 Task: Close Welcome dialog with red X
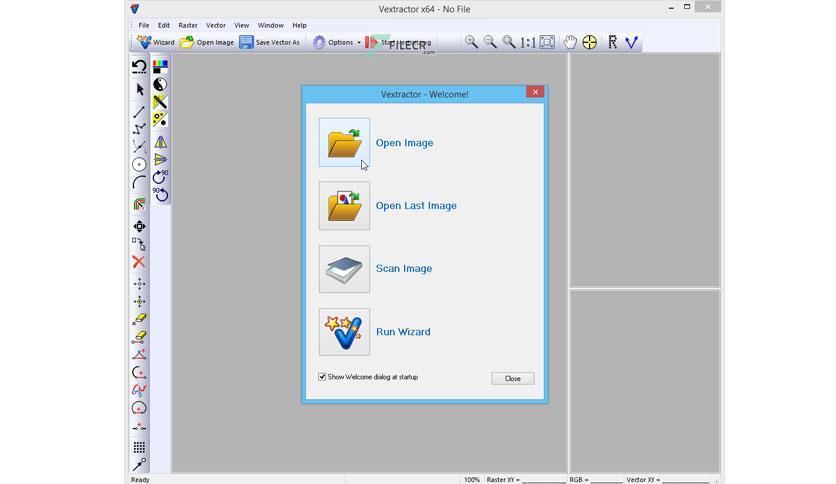point(535,92)
